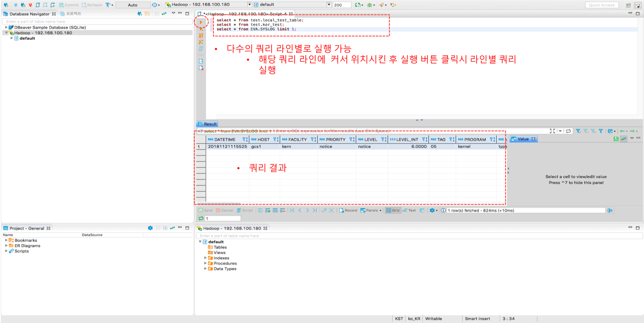Expand the Data Types folder
Viewport: 644px width, 323px height.
click(205, 269)
